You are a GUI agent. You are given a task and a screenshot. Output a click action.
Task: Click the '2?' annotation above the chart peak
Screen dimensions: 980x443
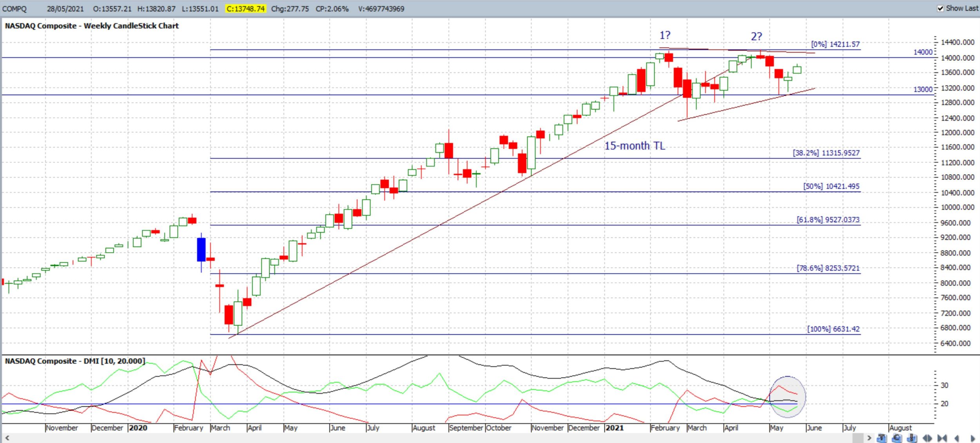coord(757,36)
